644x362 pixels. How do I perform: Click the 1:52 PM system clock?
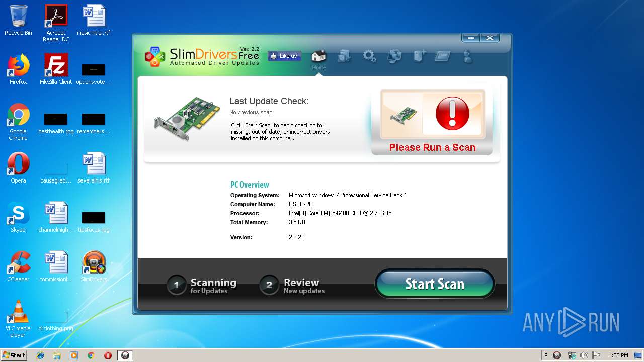[618, 355]
